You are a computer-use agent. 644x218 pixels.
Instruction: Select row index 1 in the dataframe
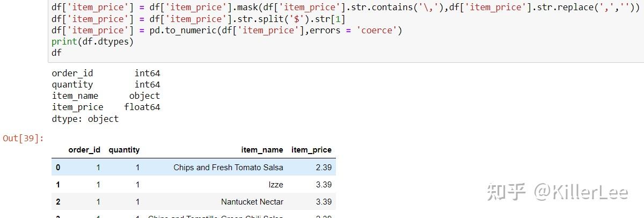tap(58, 185)
